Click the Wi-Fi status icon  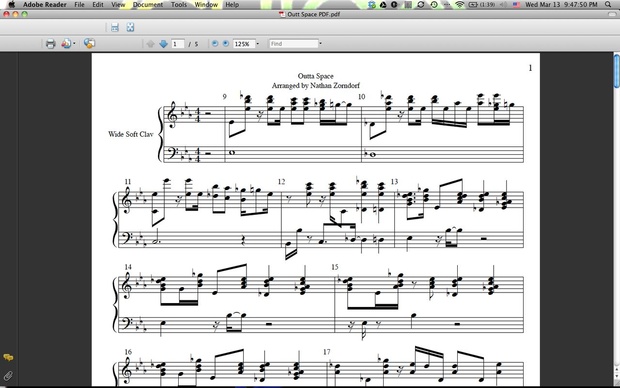(459, 5)
